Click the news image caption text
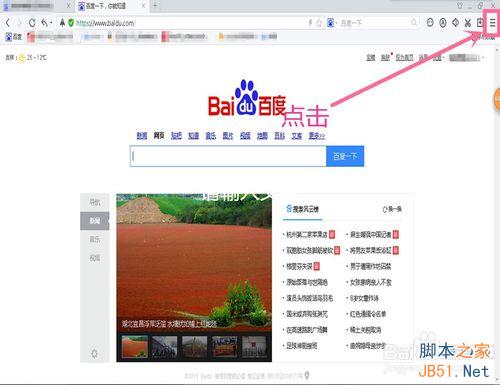Image resolution: width=500 pixels, height=385 pixels. [169, 323]
